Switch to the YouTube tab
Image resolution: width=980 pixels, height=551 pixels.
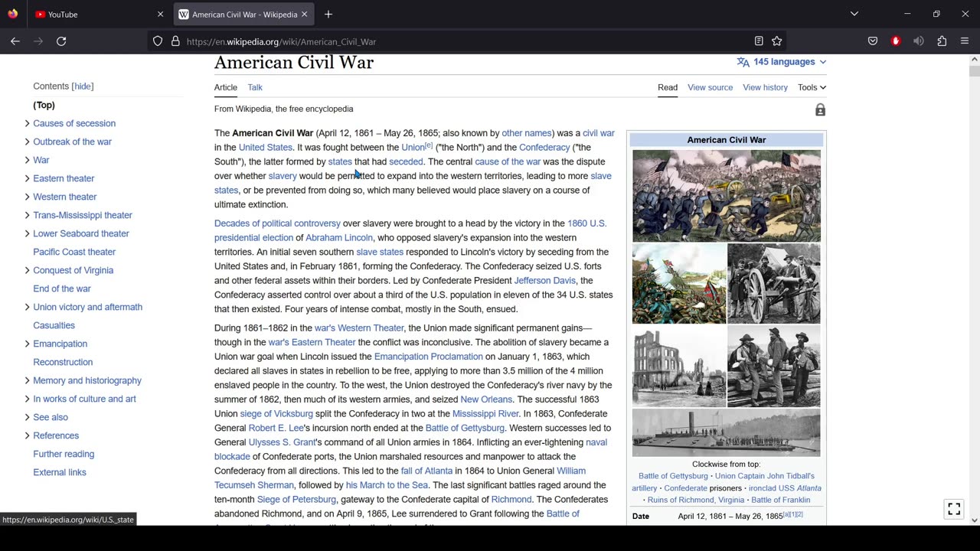100,14
